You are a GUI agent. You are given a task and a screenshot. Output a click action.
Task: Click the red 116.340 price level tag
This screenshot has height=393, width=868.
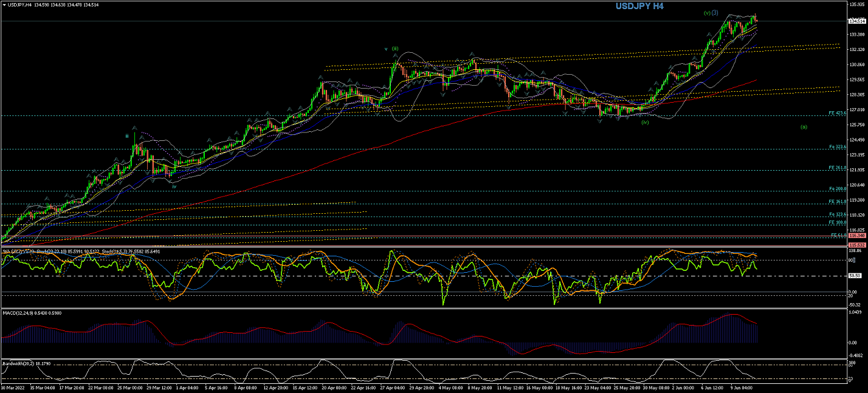pos(857,235)
